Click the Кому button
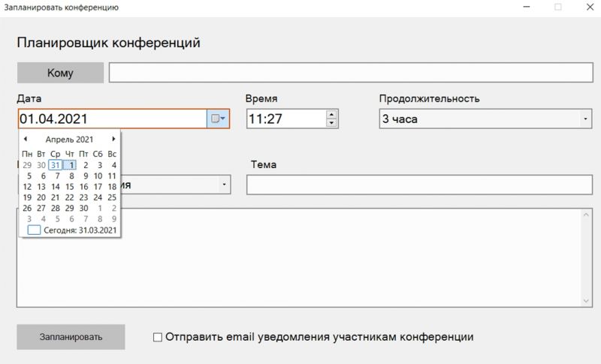 [x=60, y=73]
